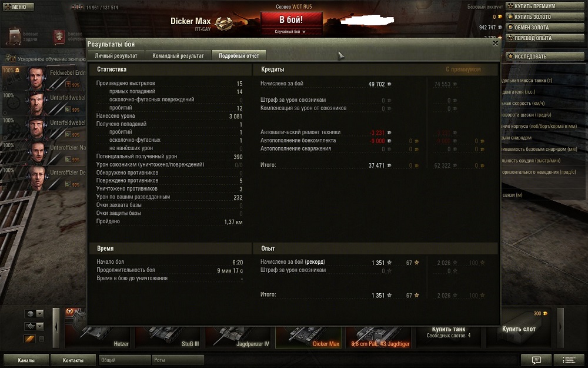Open the system notifications chat icon
This screenshot has height=368, width=588.
pyautogui.click(x=536, y=360)
